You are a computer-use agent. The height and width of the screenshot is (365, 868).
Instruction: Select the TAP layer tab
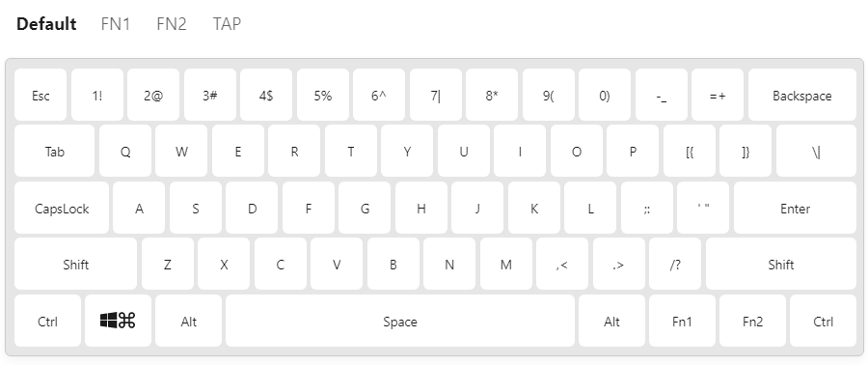[227, 24]
